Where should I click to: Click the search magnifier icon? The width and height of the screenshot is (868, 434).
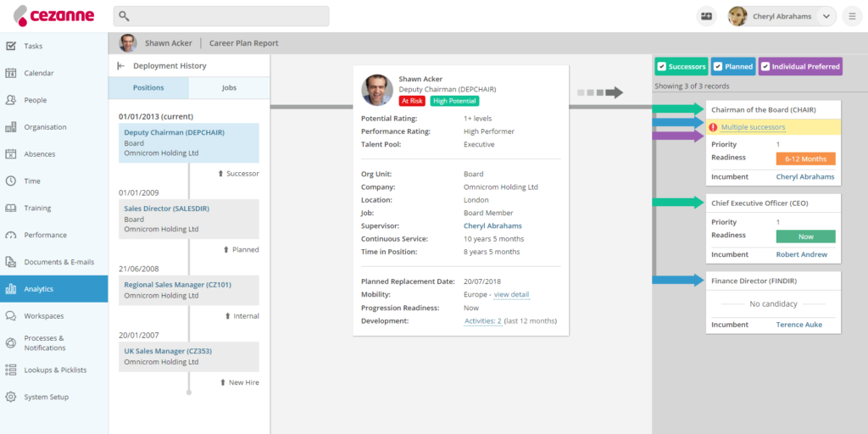point(124,17)
